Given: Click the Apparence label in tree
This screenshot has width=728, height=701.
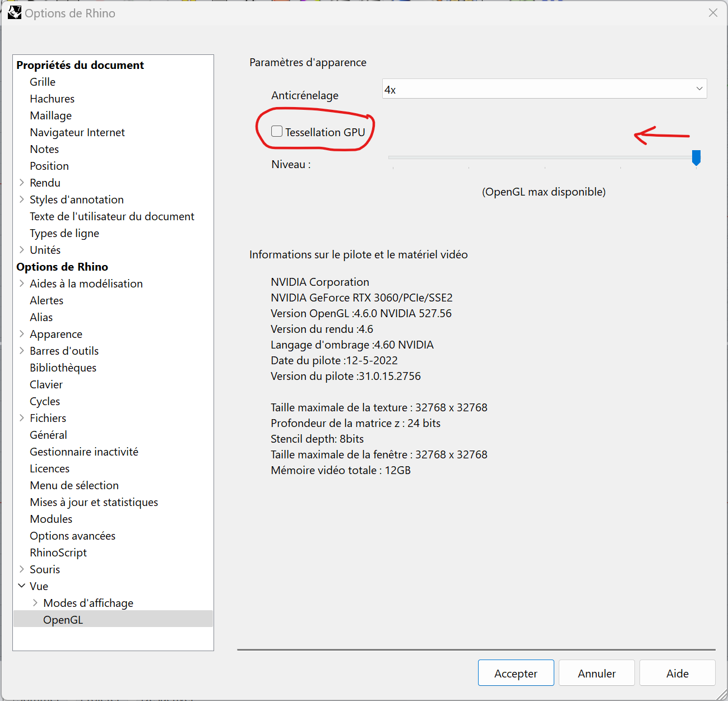Looking at the screenshot, I should pyautogui.click(x=56, y=334).
